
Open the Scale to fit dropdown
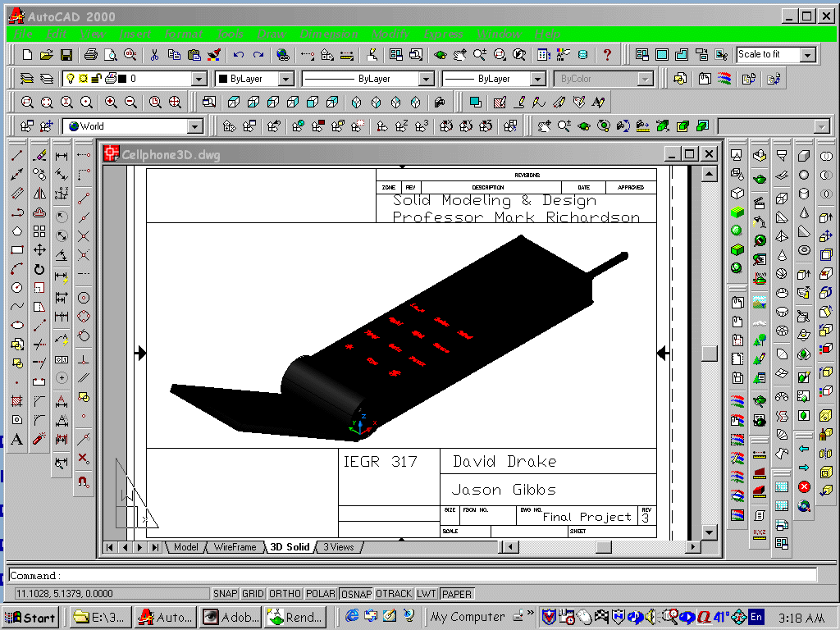tap(808, 55)
